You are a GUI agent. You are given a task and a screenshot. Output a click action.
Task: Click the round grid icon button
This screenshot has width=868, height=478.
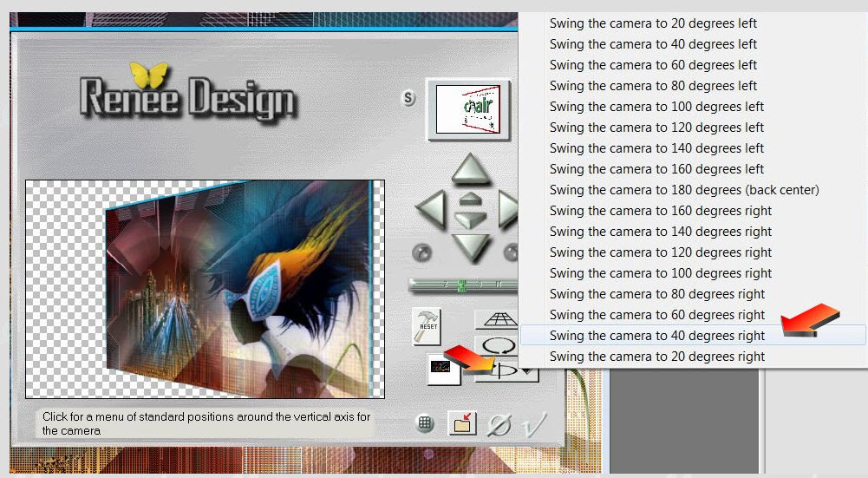coord(425,423)
